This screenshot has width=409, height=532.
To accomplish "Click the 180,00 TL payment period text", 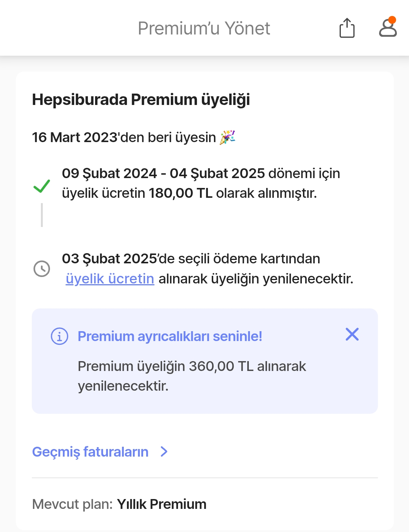I will point(201,183).
